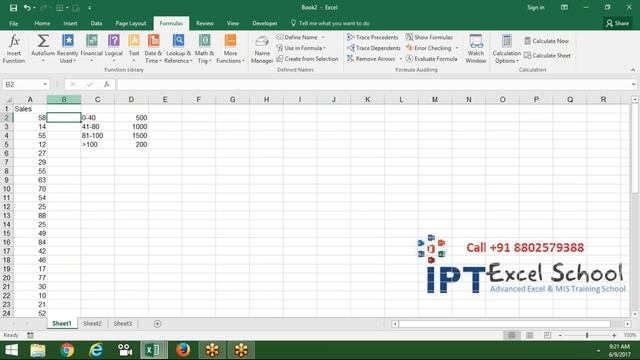Switch to Page Break Preview
Viewport: 640px width, 360px height.
click(x=547, y=335)
